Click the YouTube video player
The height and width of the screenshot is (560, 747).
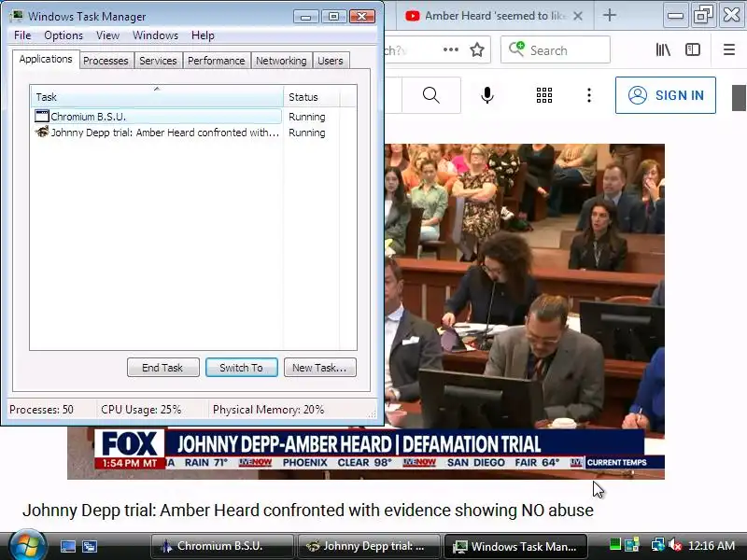pos(524,310)
